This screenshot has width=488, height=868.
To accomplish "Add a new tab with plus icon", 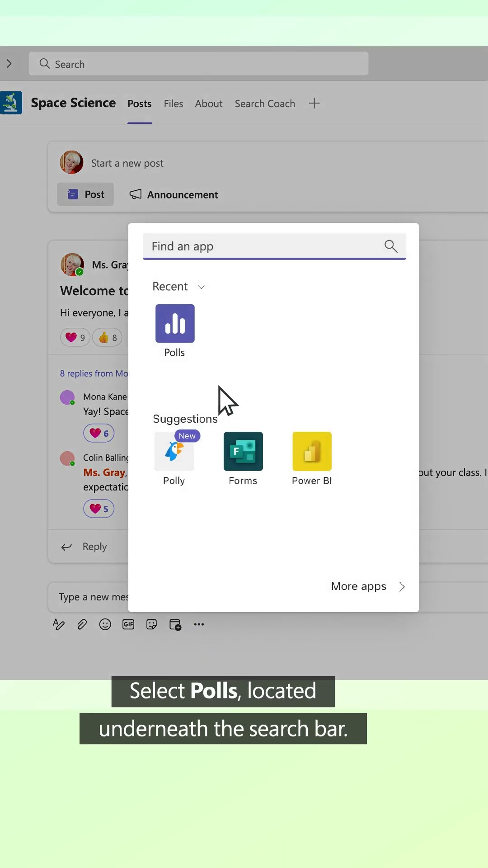I will [x=314, y=104].
